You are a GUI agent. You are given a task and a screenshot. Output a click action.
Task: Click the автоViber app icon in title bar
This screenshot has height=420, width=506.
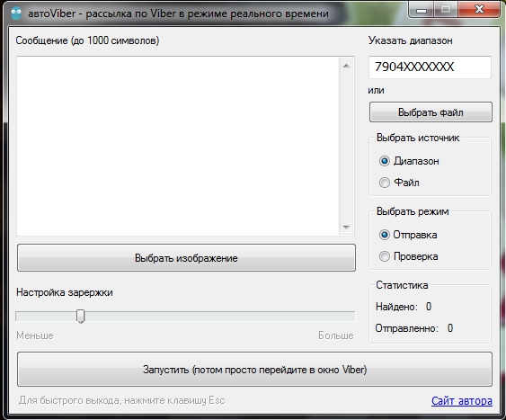16,13
